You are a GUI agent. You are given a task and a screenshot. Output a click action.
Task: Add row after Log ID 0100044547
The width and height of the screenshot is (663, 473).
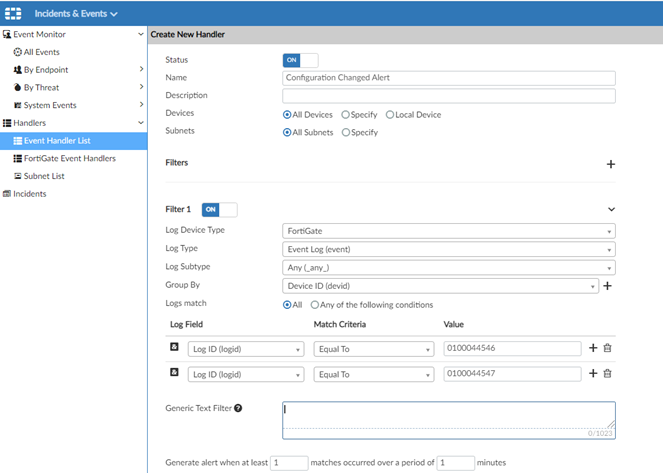click(593, 374)
